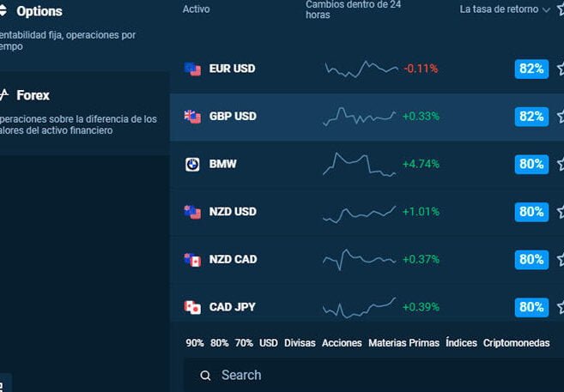The height and width of the screenshot is (392, 564).
Task: Toggle favorite star for BMW
Action: pyautogui.click(x=560, y=164)
